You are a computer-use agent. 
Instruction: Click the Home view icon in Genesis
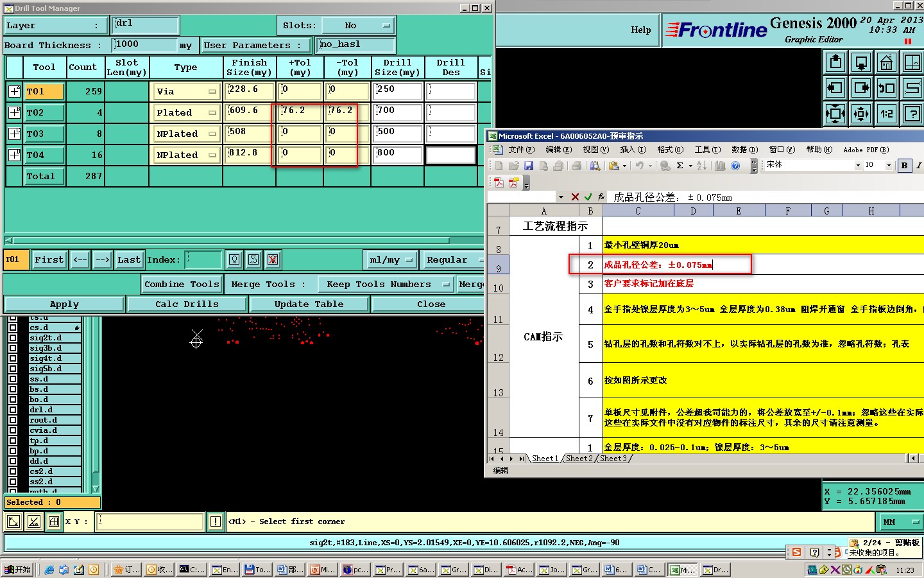coord(887,62)
